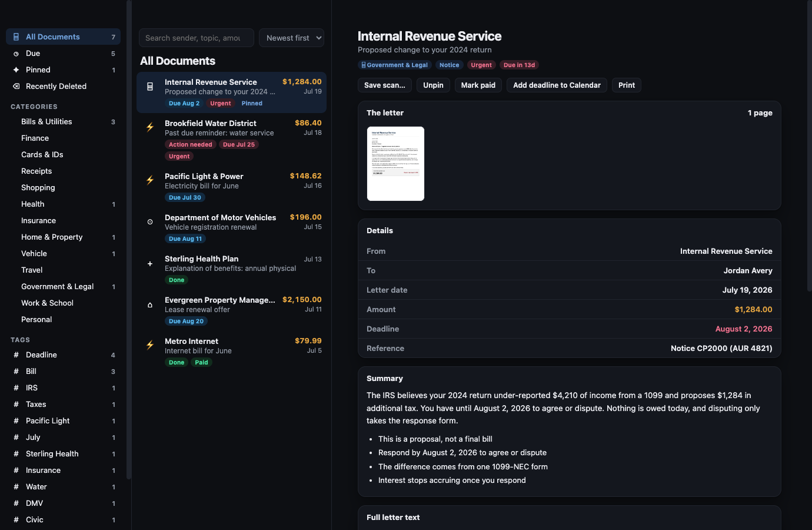
Task: Select Home & Property category
Action: [x=63, y=237]
